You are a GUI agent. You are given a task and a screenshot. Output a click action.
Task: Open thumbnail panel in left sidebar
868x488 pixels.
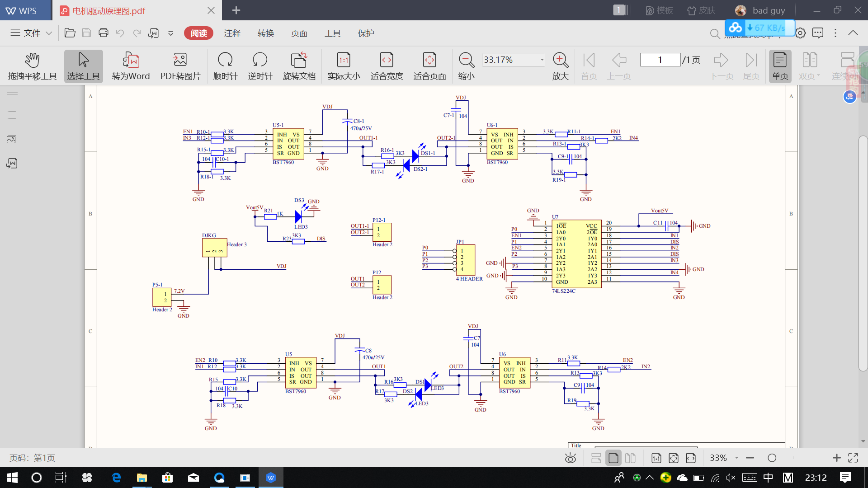tap(12, 139)
